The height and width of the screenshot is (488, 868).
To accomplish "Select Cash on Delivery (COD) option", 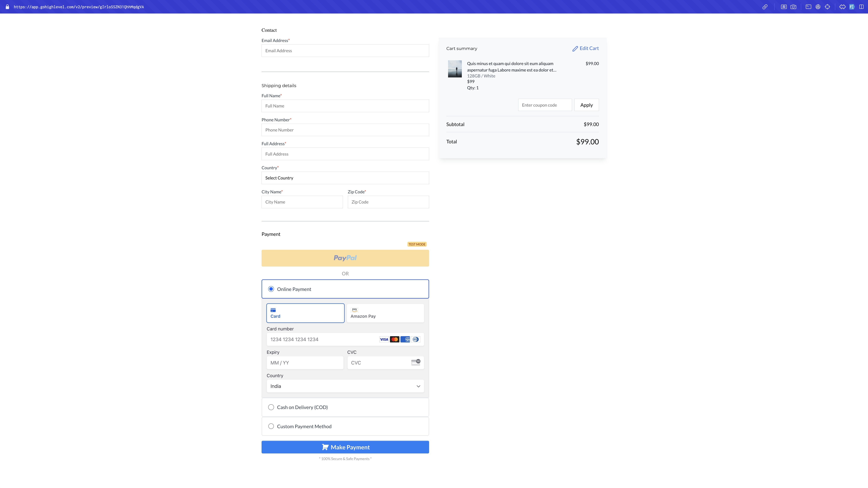I will click(271, 407).
